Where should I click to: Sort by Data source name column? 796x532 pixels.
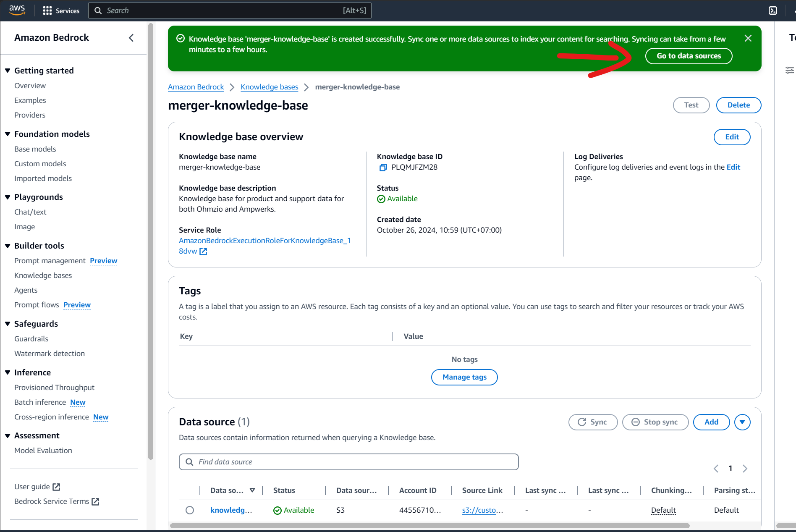pyautogui.click(x=252, y=490)
